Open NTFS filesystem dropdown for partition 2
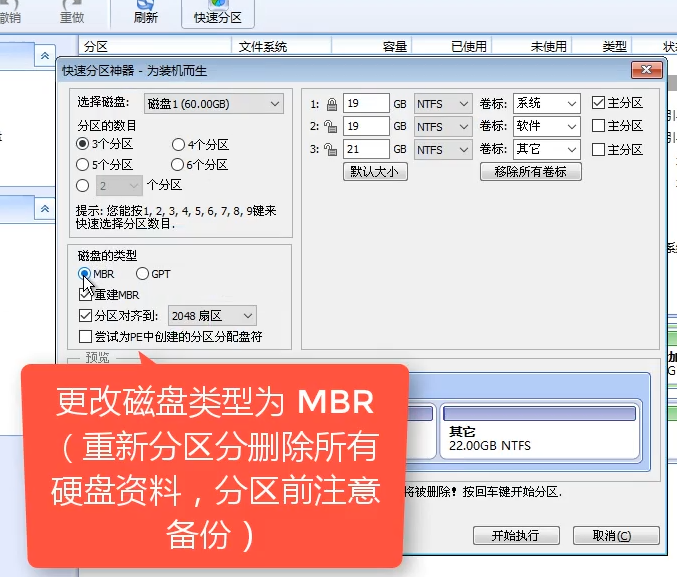677x577 pixels. (x=443, y=127)
